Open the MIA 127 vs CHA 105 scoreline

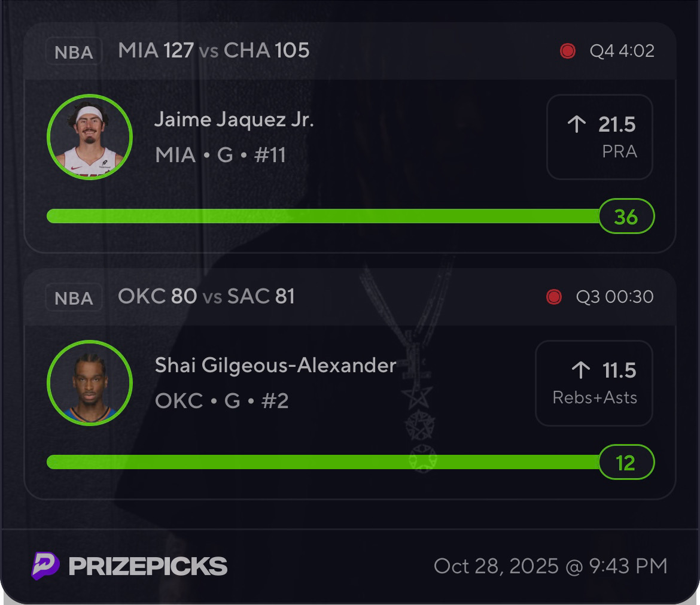(x=214, y=50)
